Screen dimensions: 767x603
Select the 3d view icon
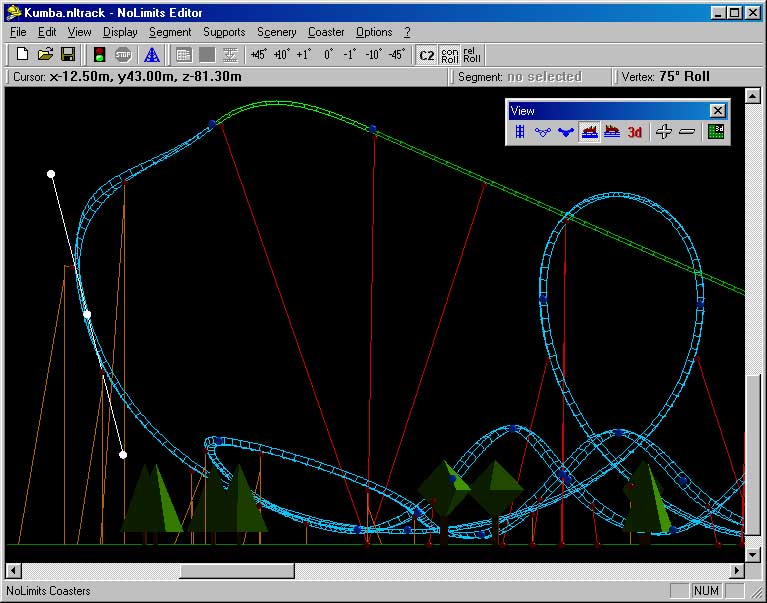(635, 132)
